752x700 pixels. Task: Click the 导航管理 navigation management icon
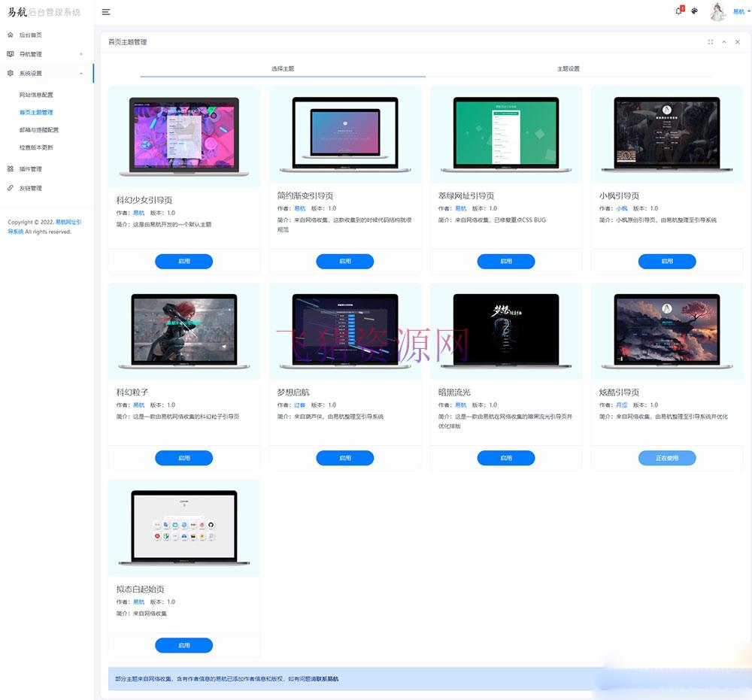(11, 53)
